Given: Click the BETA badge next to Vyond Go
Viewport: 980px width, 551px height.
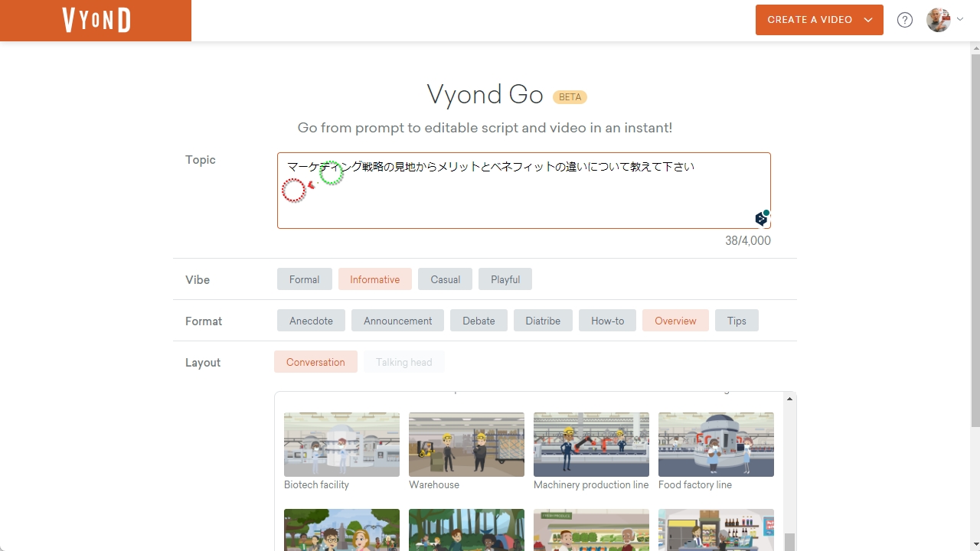Looking at the screenshot, I should click(570, 96).
